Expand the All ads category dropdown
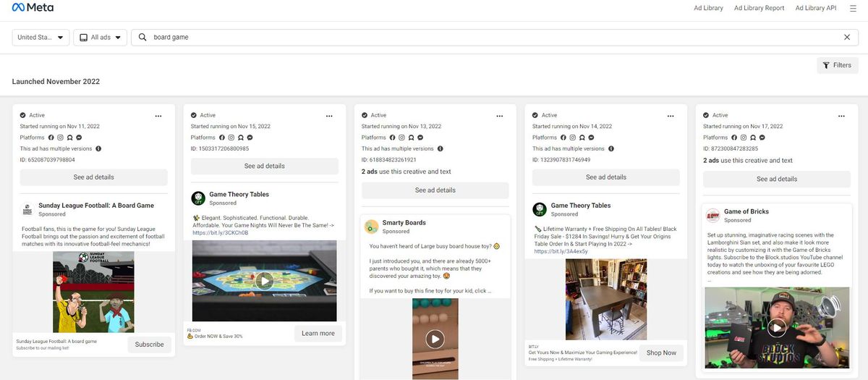Screen dimensions: 868x380 tap(101, 37)
